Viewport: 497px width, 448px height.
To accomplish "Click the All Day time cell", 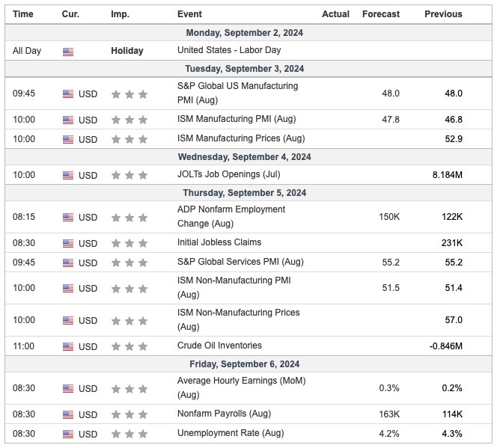I will coord(27,51).
